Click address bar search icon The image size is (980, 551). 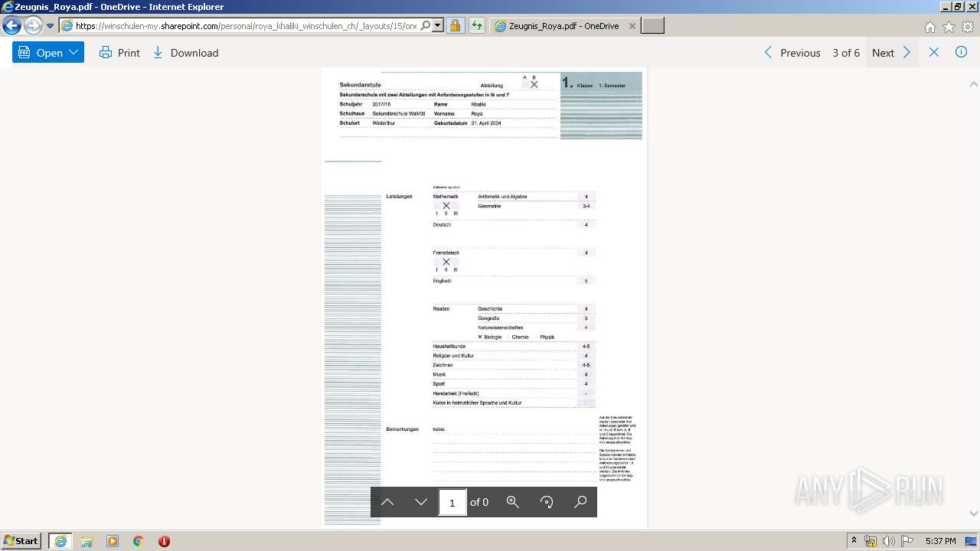click(426, 26)
